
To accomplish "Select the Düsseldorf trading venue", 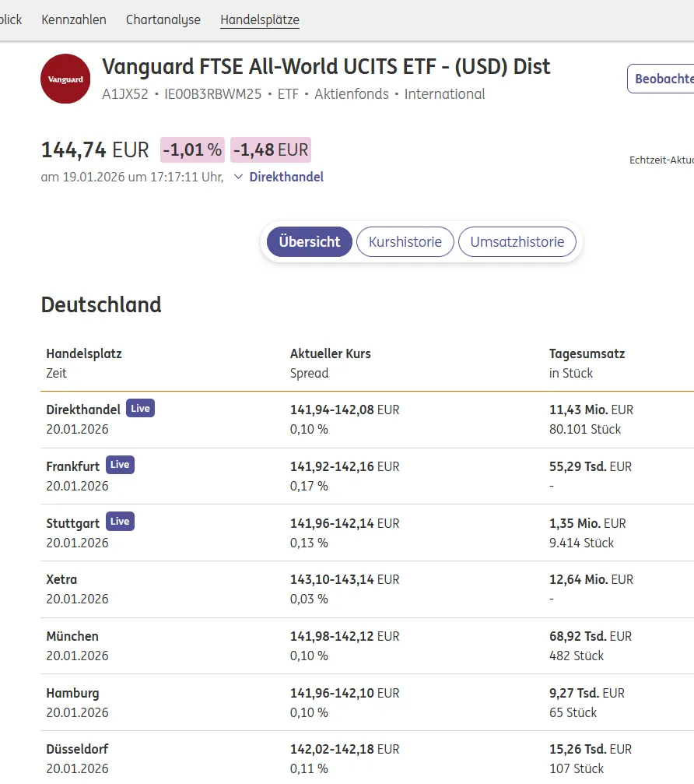I will pyautogui.click(x=77, y=749).
